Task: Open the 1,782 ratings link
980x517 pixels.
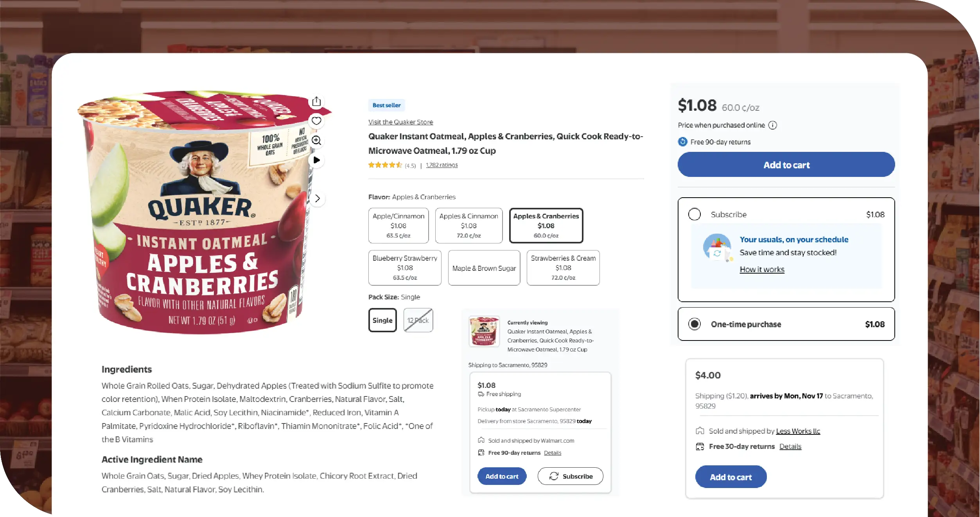Action: point(441,165)
